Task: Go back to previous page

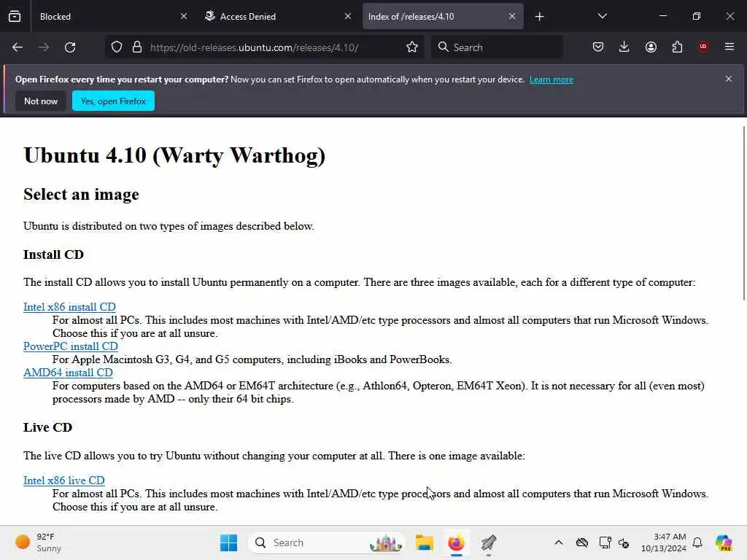Action: pyautogui.click(x=18, y=47)
